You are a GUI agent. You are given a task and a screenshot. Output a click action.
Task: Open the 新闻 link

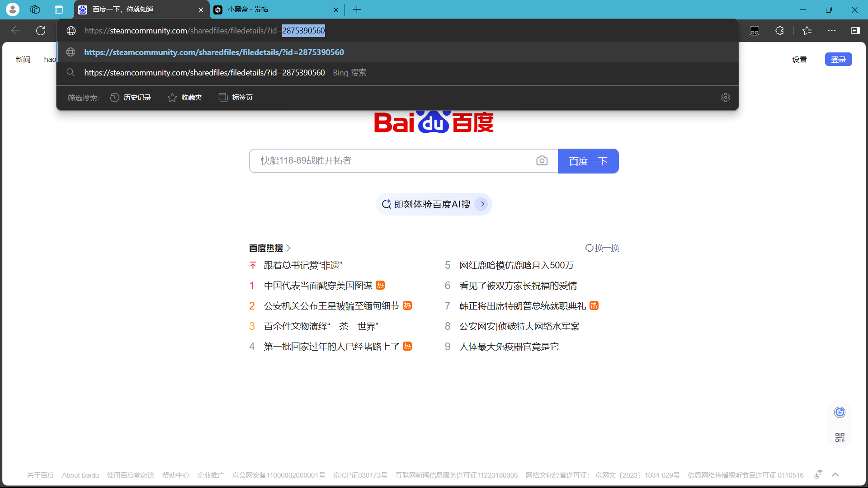(23, 60)
